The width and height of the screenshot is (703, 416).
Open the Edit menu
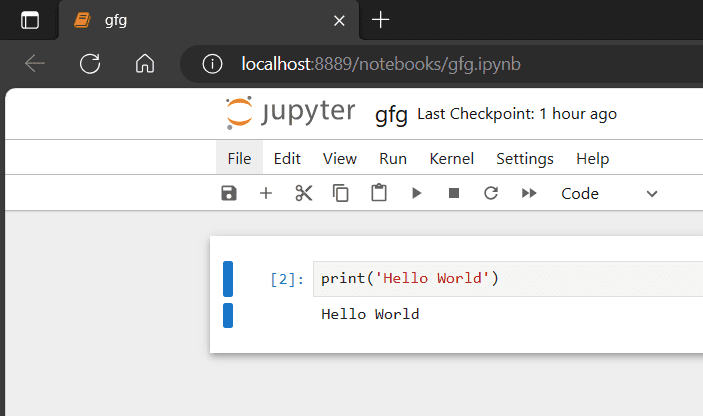coord(287,159)
